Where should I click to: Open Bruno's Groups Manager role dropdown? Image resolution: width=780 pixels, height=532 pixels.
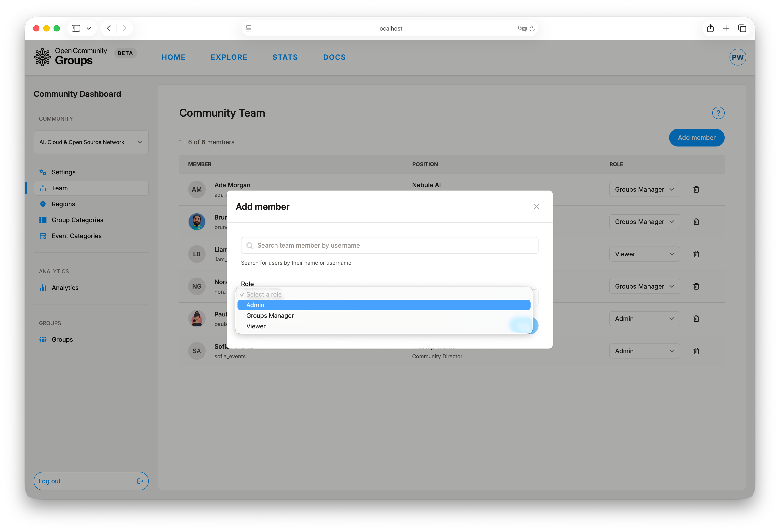coord(644,222)
